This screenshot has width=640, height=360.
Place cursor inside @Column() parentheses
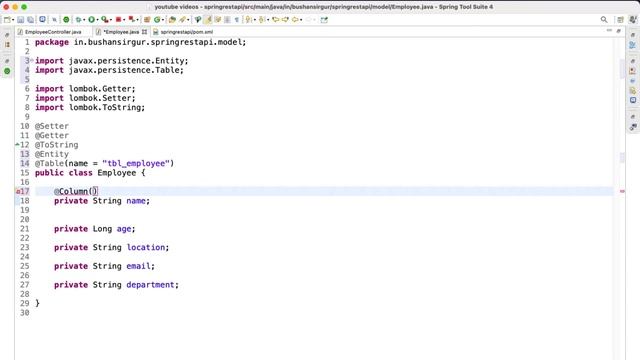click(93, 191)
